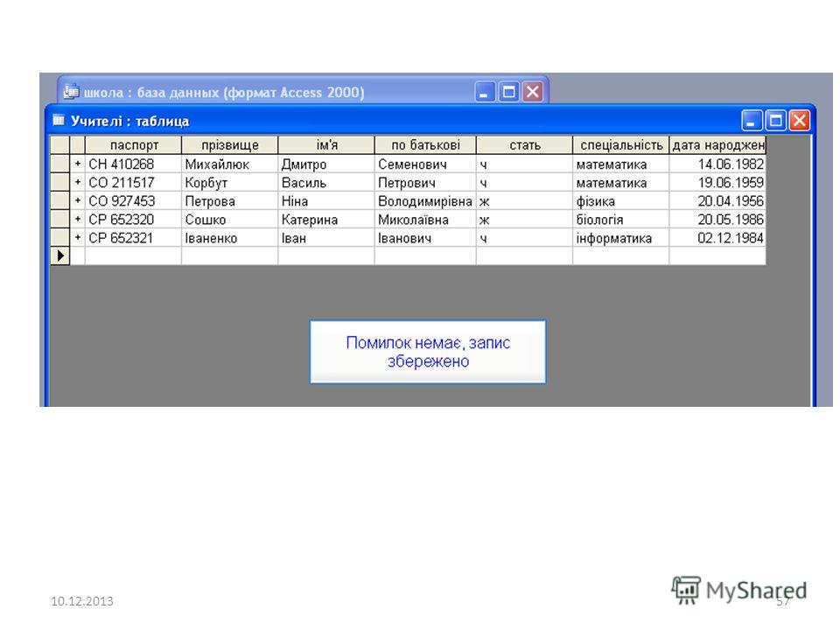Click the name cell 'Катерина'
Screen dimensions: 840x630
point(326,219)
